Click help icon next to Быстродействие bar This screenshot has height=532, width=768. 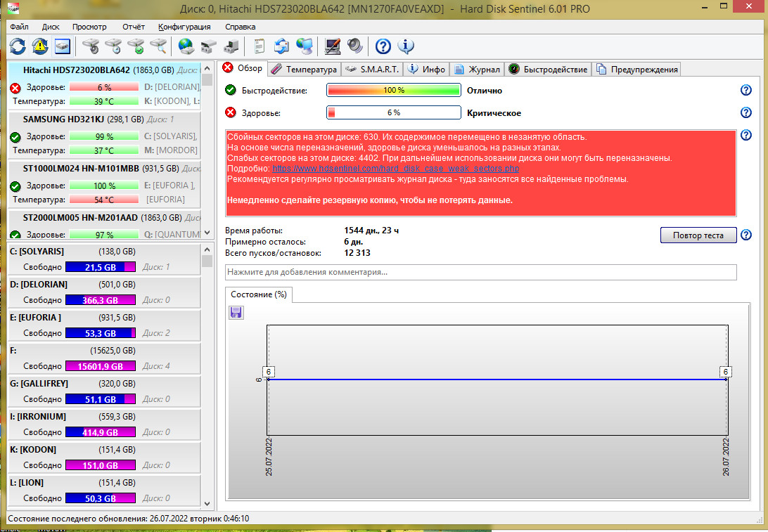click(745, 90)
